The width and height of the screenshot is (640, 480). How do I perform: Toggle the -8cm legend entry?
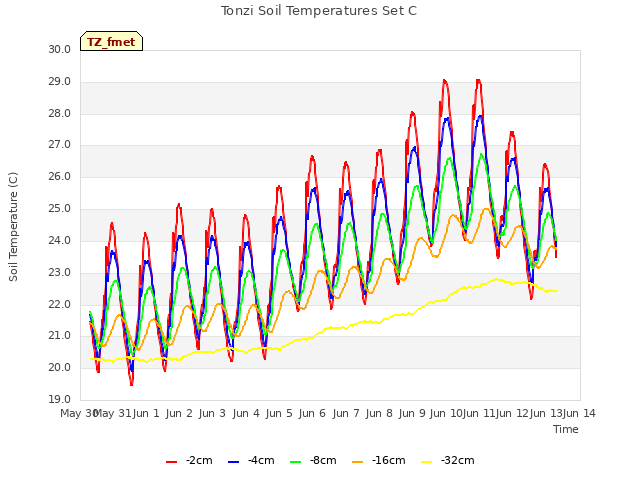313,461
